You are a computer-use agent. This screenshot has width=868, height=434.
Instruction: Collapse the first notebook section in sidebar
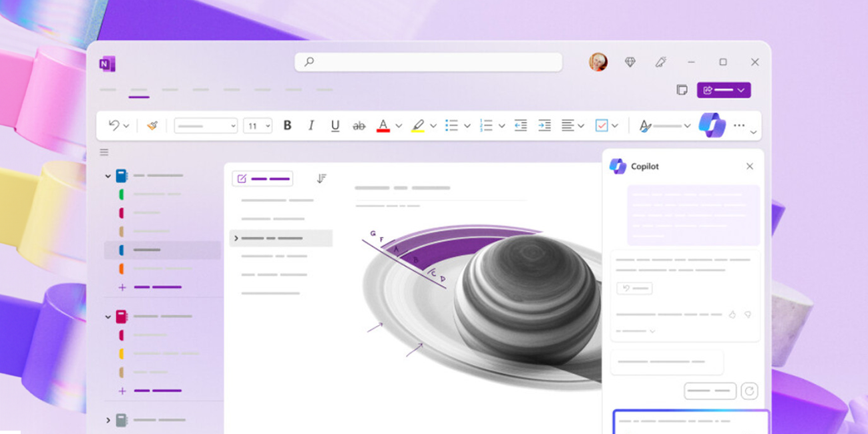click(x=108, y=176)
